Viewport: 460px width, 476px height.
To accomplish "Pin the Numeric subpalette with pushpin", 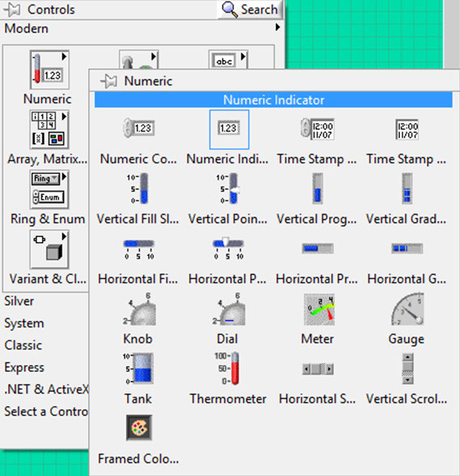I will coord(109,81).
